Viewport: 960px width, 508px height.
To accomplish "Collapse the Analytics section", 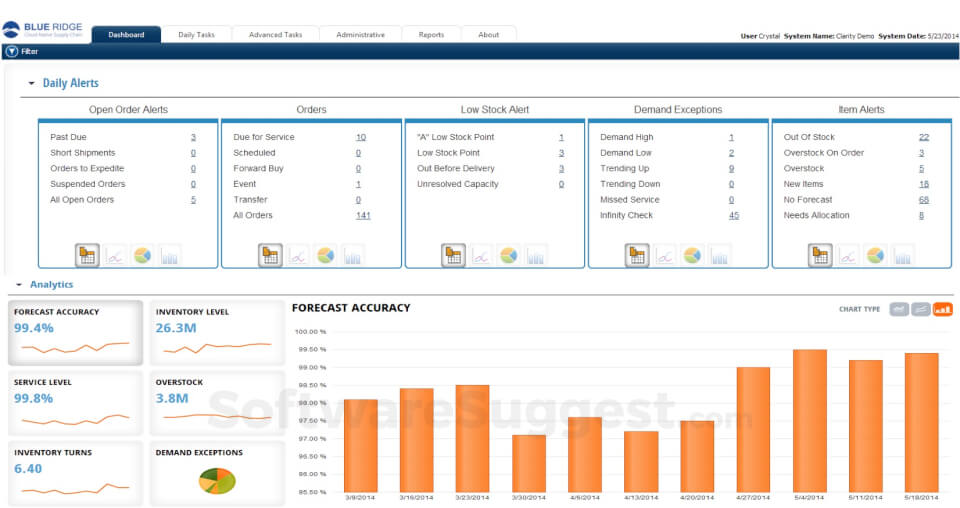I will (19, 285).
